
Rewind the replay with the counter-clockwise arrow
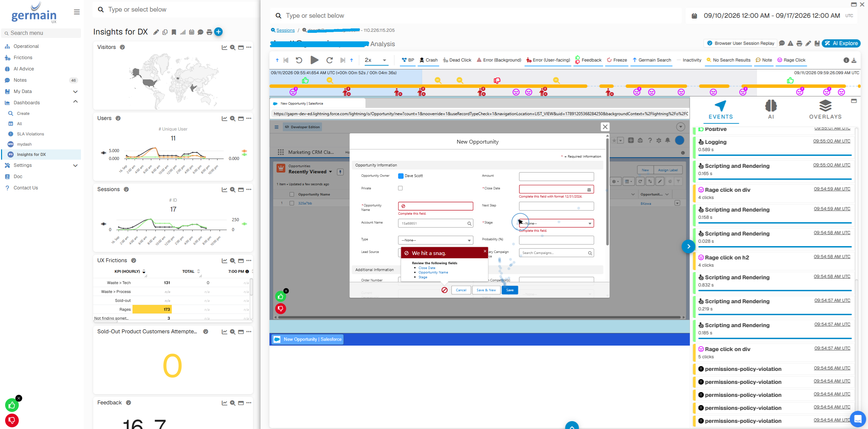pos(299,60)
